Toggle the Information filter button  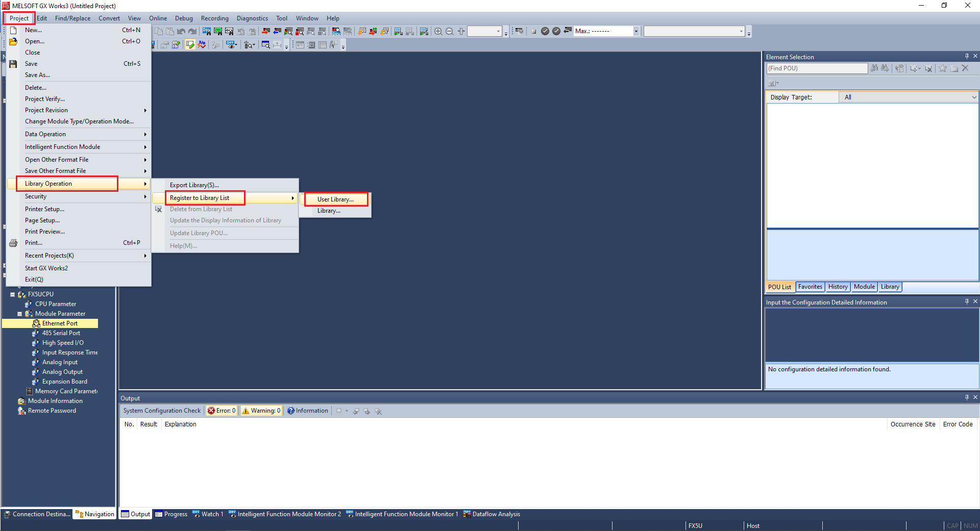coord(308,411)
